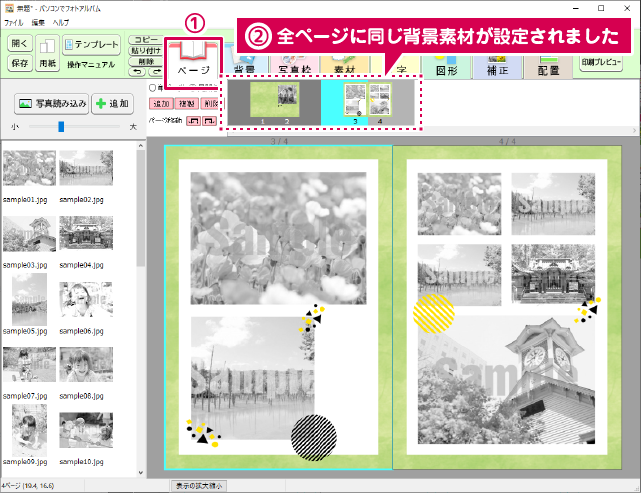The width and height of the screenshot is (641, 493).
Task: Select sample08.jpg thumbnail
Action: pos(86,365)
